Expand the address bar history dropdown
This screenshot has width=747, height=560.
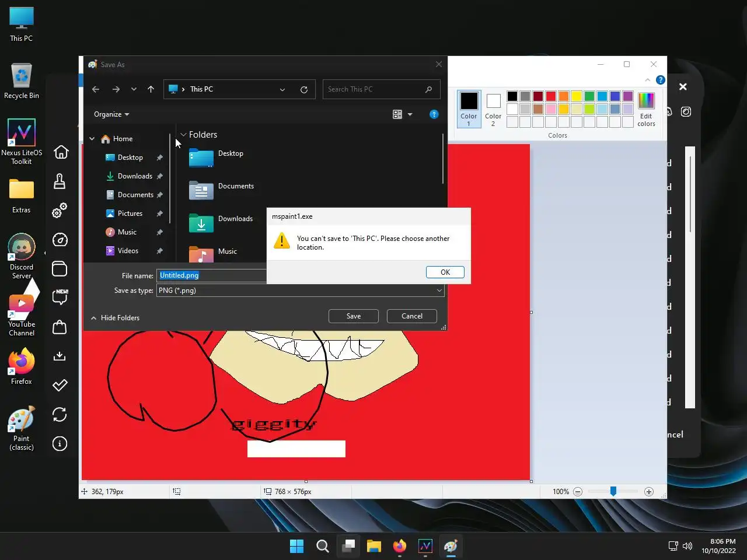[282, 89]
